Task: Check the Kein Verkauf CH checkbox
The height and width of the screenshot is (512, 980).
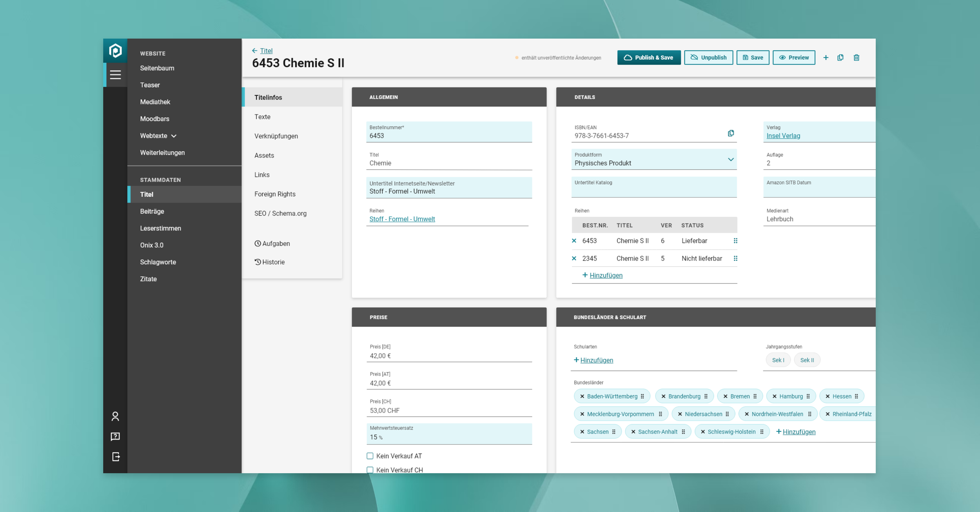Action: tap(370, 470)
